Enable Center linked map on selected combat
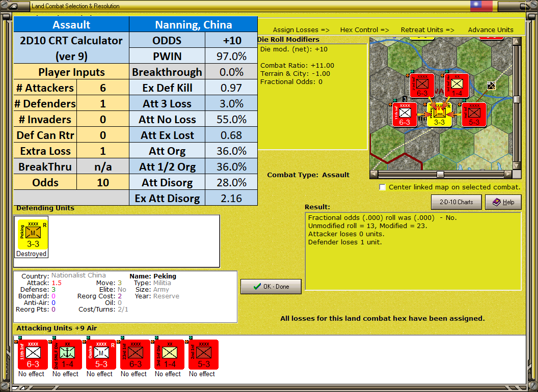 (x=382, y=187)
